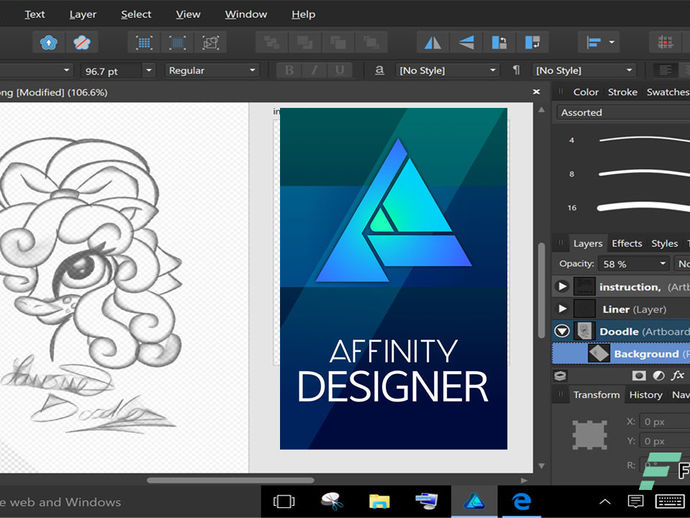Close the [Modified] document tab
690x518 pixels.
tap(536, 92)
